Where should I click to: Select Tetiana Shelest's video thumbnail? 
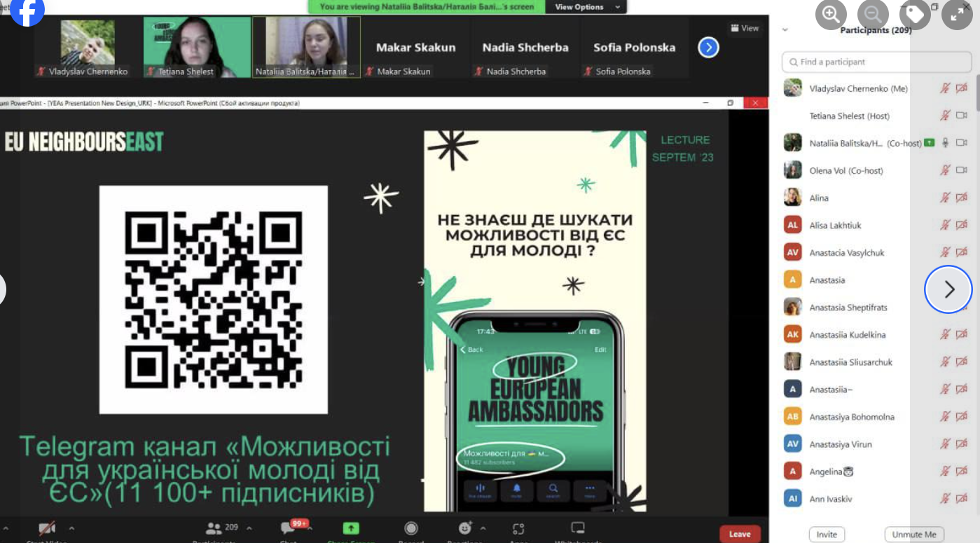click(196, 47)
